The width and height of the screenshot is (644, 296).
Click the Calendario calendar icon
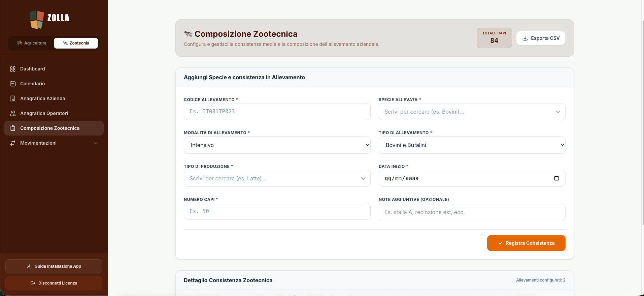(x=13, y=84)
